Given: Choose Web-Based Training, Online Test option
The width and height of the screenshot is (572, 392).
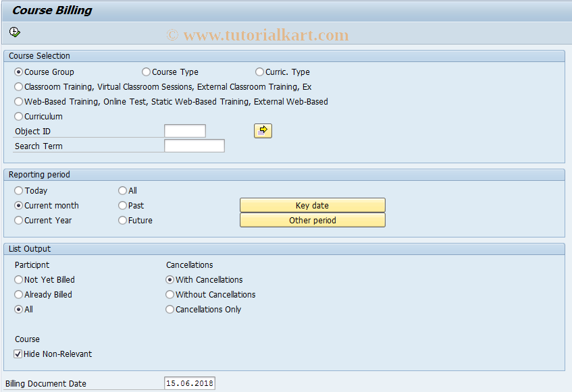Looking at the screenshot, I should (x=18, y=102).
